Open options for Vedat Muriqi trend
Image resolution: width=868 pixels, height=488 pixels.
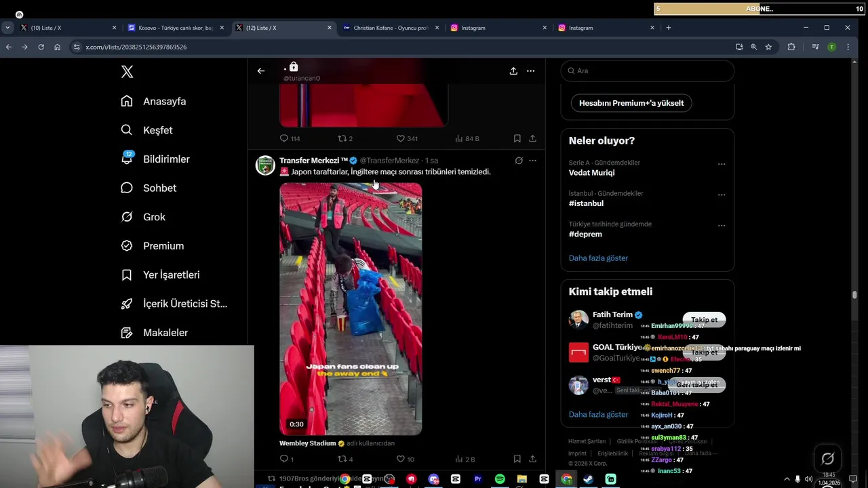(722, 164)
